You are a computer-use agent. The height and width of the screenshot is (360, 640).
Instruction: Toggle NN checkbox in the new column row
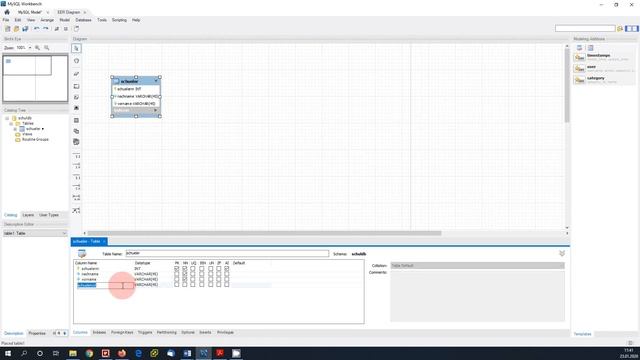click(x=185, y=285)
